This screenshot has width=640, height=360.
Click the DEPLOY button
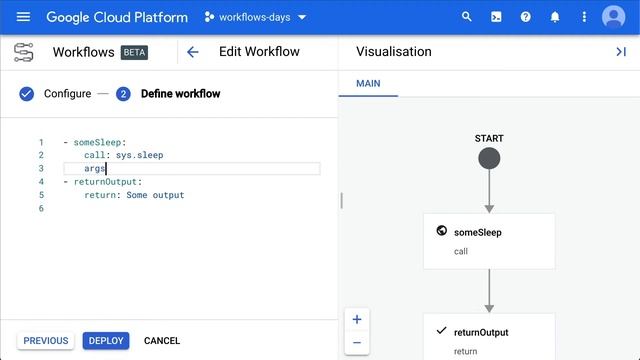point(106,340)
